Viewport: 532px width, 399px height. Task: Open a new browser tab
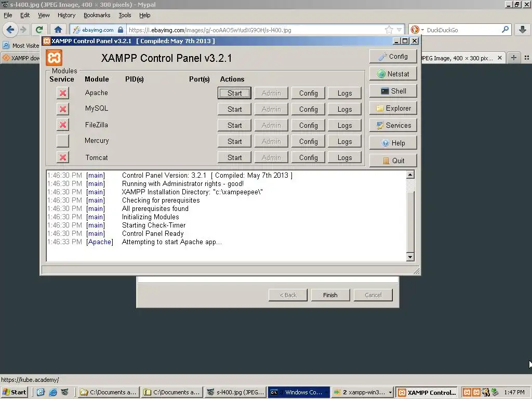pyautogui.click(x=514, y=58)
